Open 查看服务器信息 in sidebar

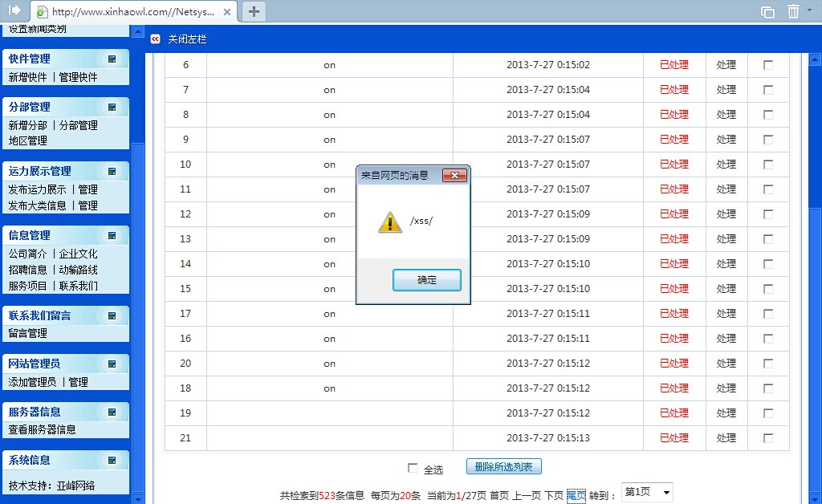click(42, 429)
